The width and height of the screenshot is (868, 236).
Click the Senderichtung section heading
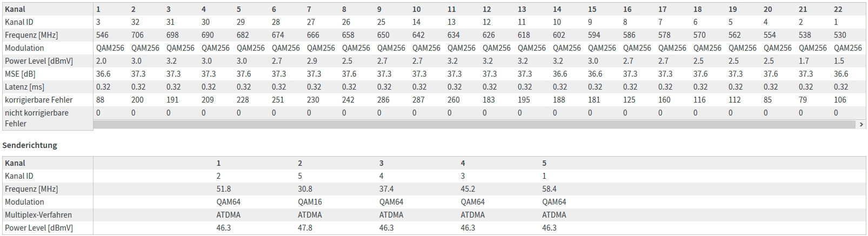30,145
